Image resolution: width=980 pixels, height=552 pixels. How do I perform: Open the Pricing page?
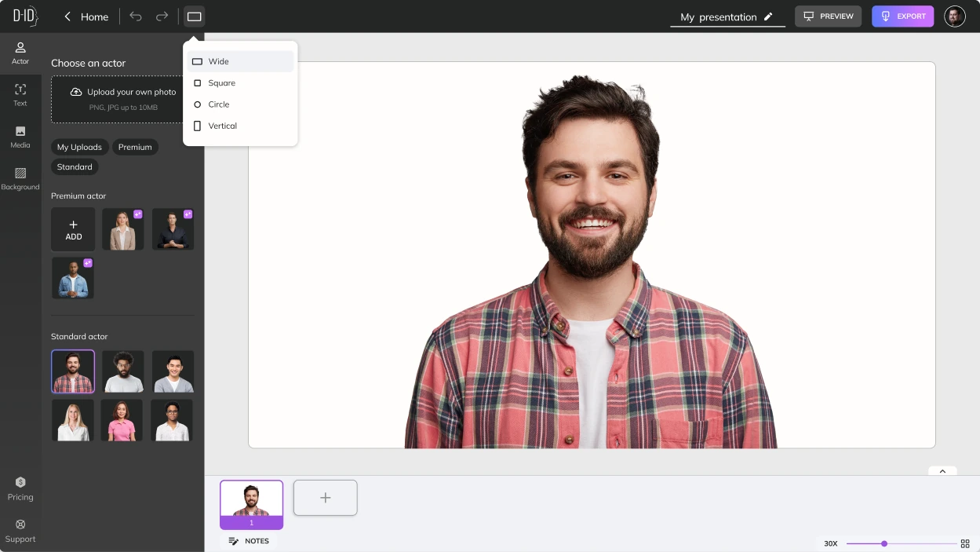click(20, 488)
